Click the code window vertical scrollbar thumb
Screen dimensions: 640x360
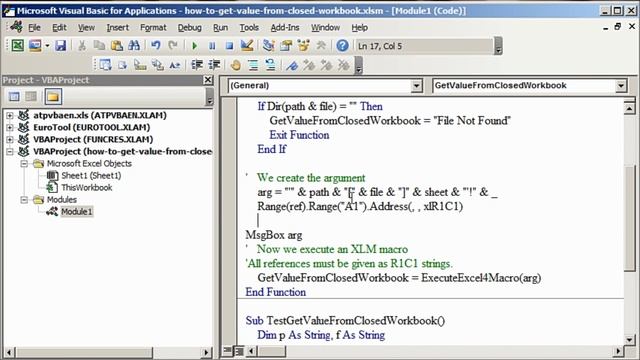(x=629, y=218)
